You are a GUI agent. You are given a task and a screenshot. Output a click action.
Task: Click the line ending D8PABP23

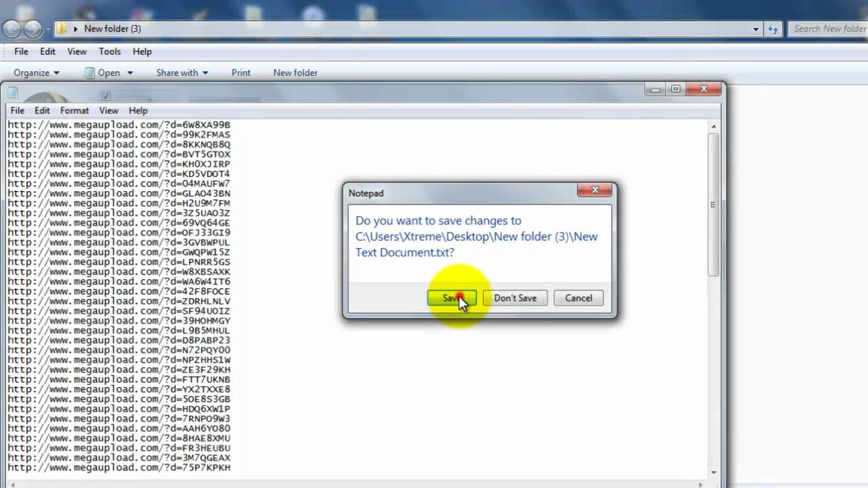[119, 340]
